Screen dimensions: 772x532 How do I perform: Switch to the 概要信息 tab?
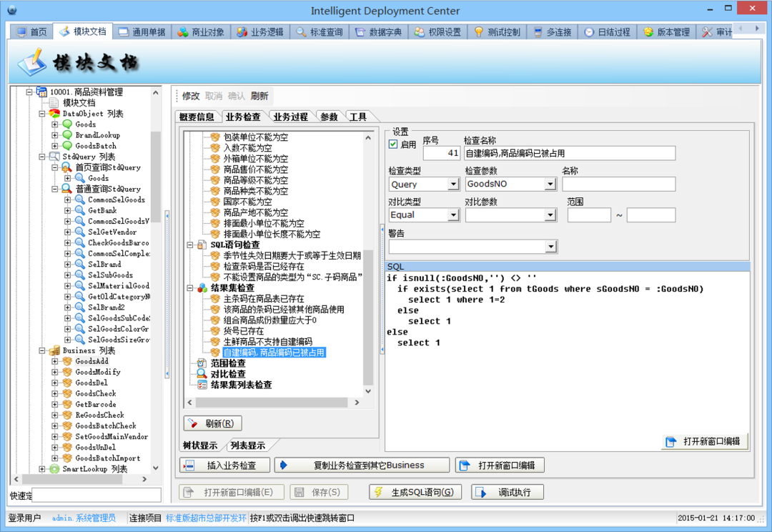click(197, 117)
